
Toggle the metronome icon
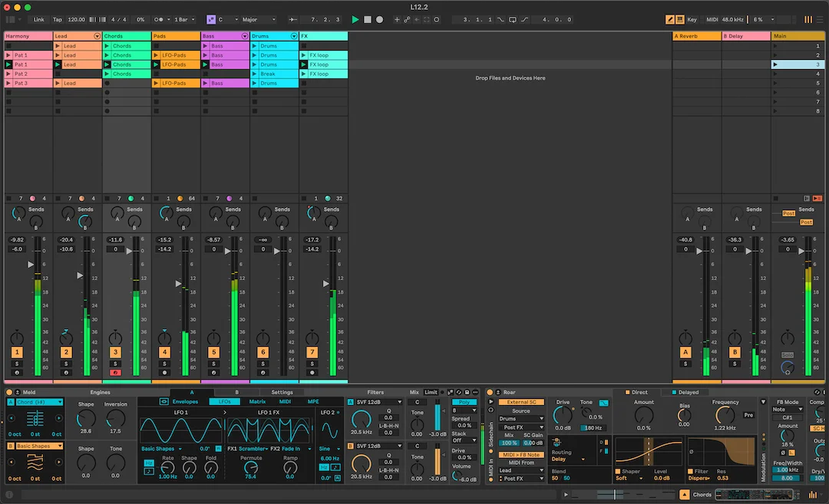159,19
